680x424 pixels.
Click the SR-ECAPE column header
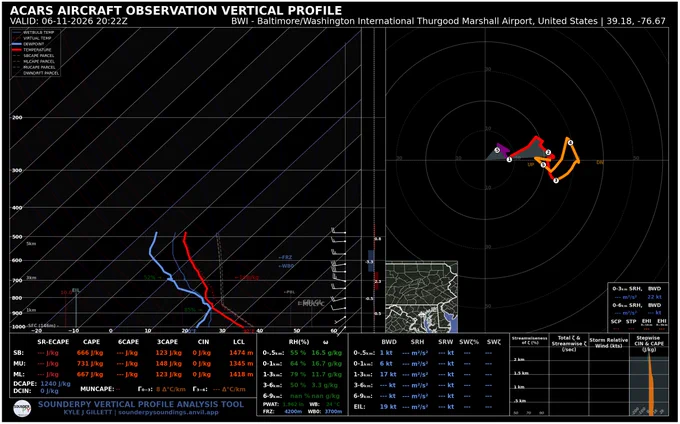coord(53,342)
